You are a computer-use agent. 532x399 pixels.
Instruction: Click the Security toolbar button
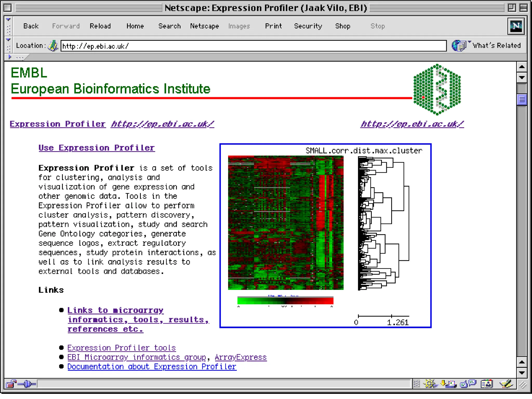(308, 26)
